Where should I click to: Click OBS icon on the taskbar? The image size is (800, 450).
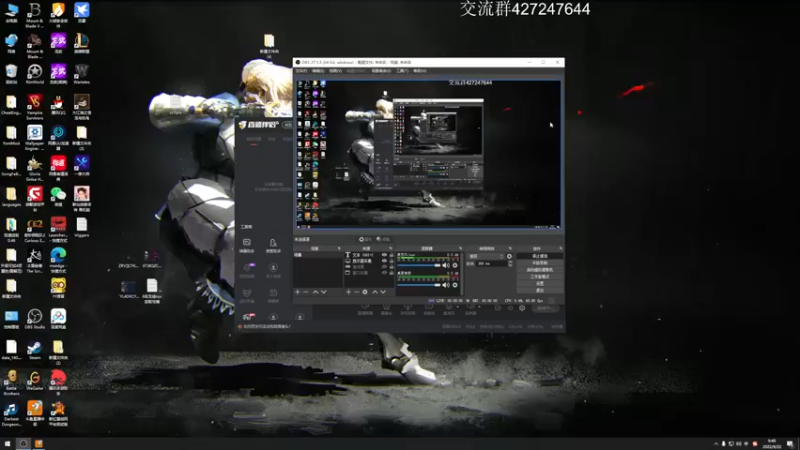[x=23, y=443]
